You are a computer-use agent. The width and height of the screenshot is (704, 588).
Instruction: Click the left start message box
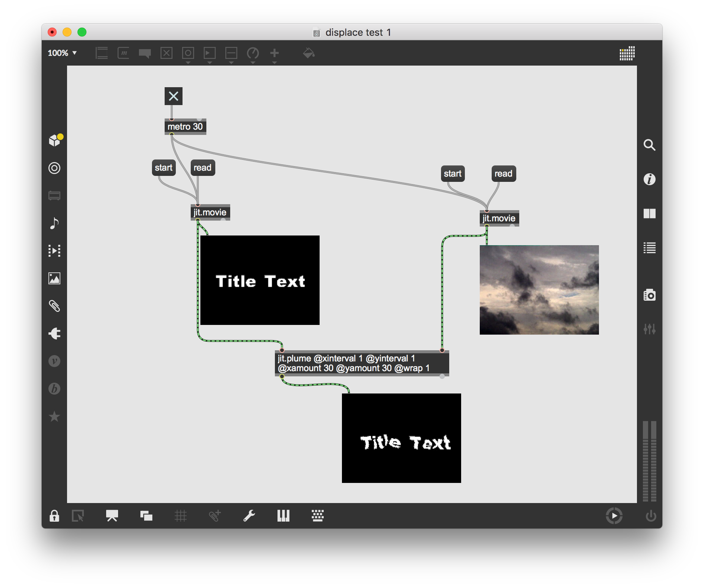pos(164,168)
